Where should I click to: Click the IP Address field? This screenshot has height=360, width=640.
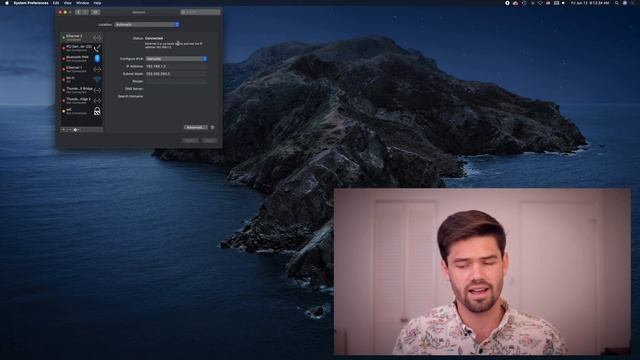tap(176, 66)
